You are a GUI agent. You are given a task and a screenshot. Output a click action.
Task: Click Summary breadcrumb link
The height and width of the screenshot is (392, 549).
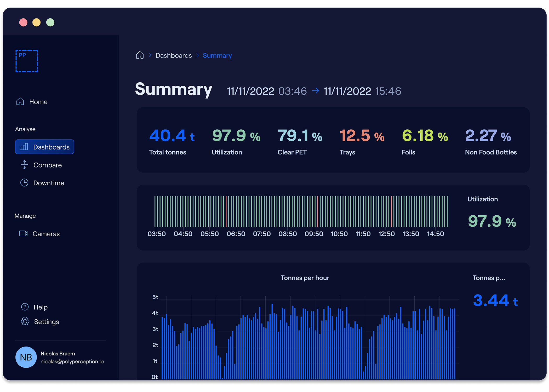(217, 55)
